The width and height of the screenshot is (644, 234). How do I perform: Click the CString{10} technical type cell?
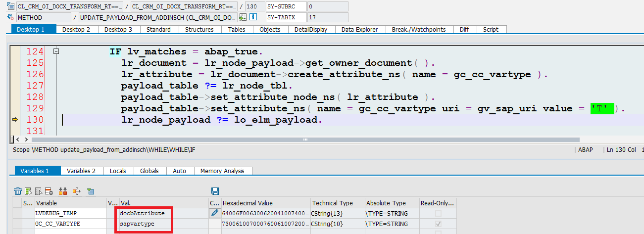(337, 224)
